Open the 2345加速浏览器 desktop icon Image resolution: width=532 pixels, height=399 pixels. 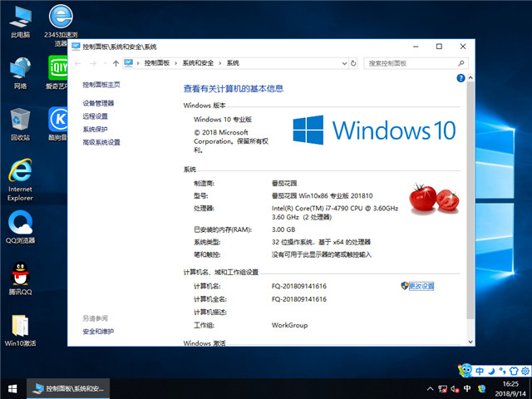pos(61,24)
